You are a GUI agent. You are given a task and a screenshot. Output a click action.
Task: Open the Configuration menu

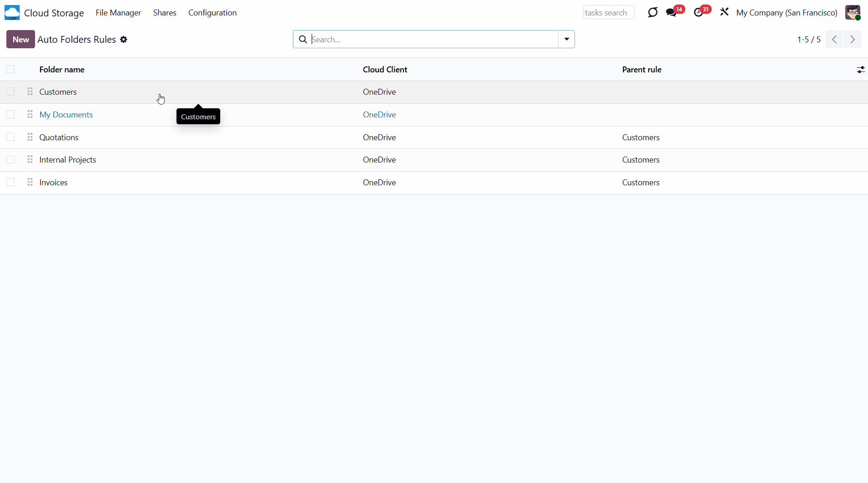click(212, 13)
